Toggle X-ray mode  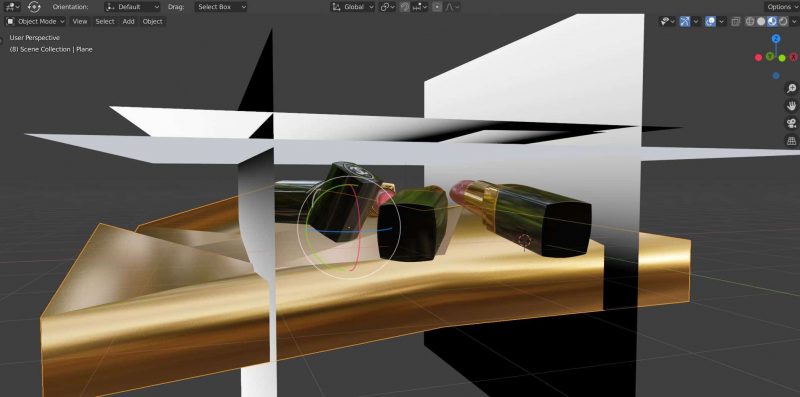coord(736,21)
